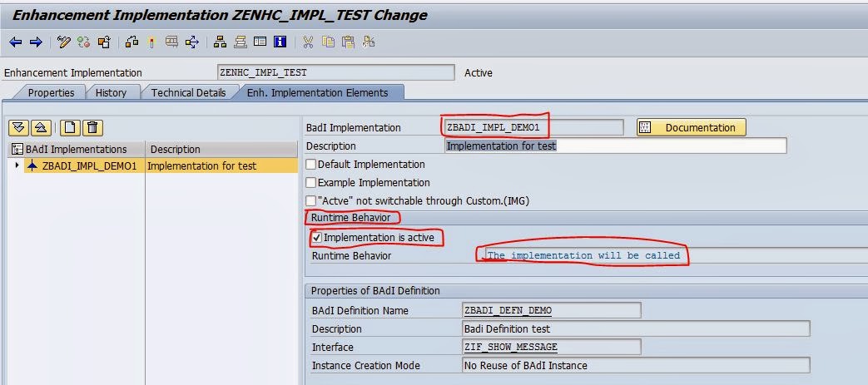Switch to the Properties tab
This screenshot has width=868, height=385.
coord(51,92)
